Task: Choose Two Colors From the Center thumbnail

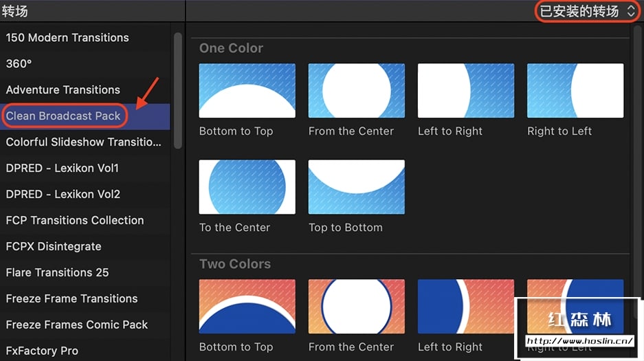Action: coord(357,307)
